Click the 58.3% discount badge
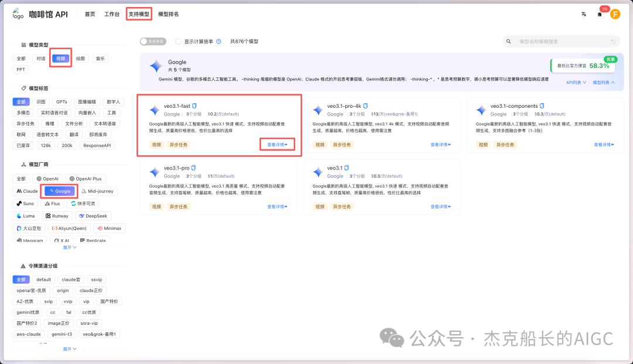 tap(583, 66)
